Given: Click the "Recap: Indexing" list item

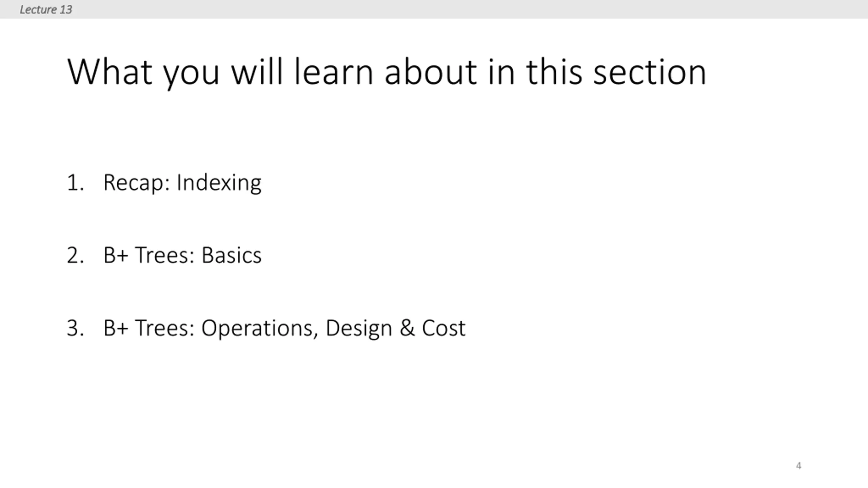Looking at the screenshot, I should tap(182, 183).
